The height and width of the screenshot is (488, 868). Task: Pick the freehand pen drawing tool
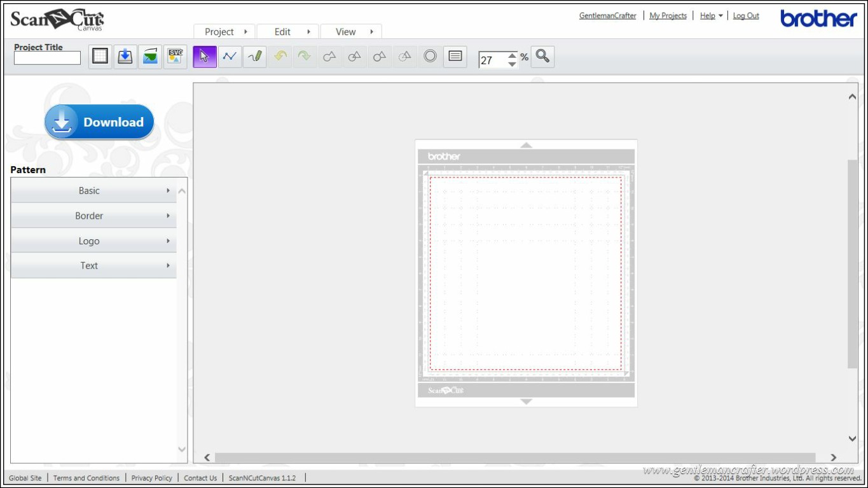[254, 57]
